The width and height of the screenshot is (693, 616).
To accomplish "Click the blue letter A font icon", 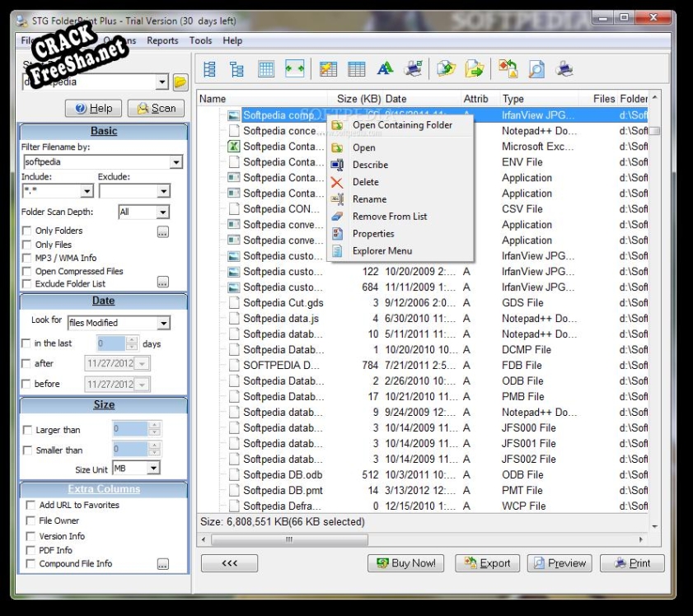I will [385, 70].
